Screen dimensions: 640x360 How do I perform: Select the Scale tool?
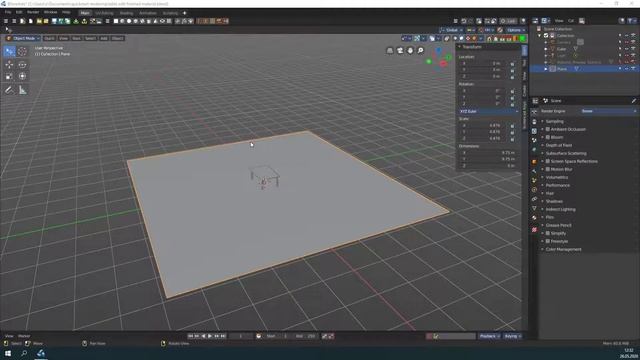point(9,76)
